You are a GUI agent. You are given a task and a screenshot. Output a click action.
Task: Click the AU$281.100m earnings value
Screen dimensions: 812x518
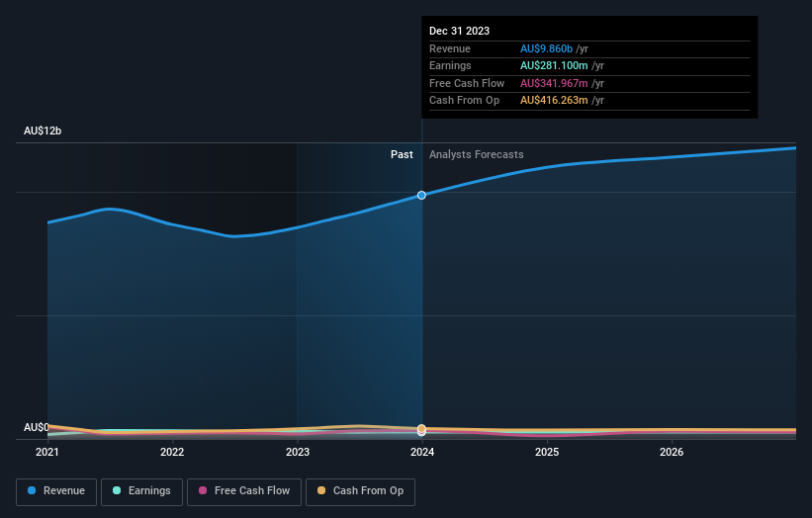(x=554, y=65)
